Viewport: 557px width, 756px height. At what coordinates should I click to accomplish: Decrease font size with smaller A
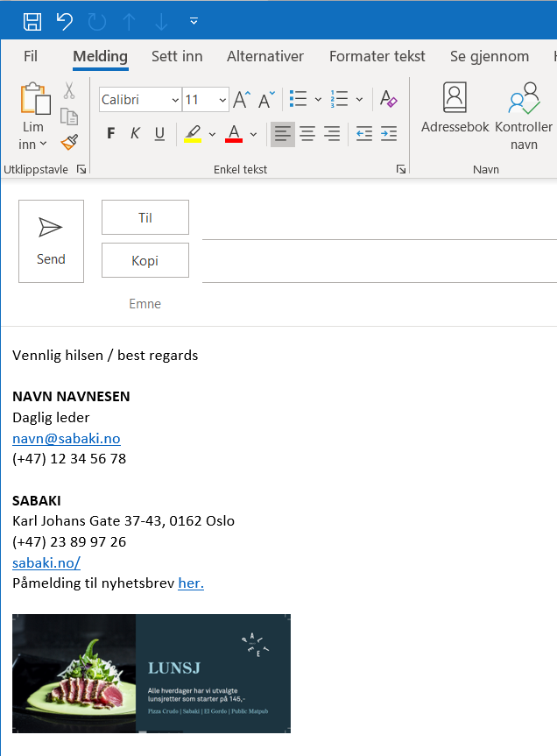tap(266, 99)
